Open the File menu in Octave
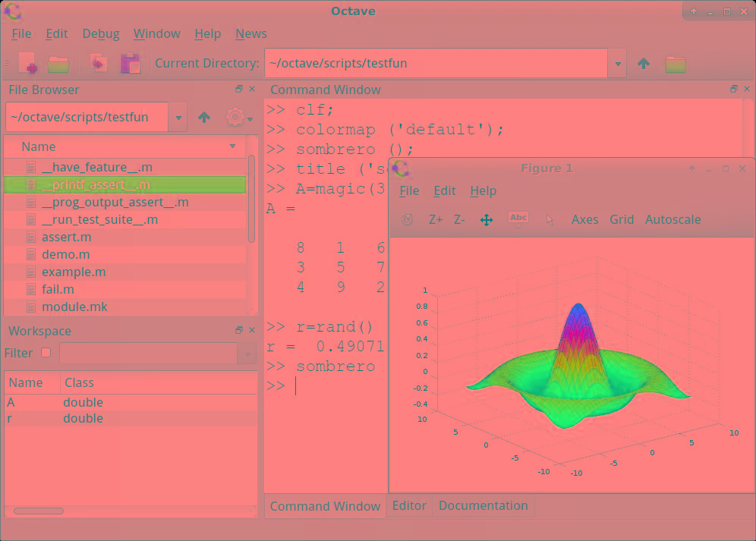 click(x=21, y=33)
